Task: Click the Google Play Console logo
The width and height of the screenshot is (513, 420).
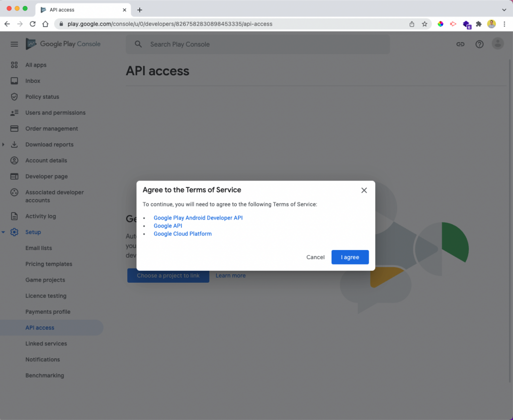Action: pyautogui.click(x=63, y=44)
